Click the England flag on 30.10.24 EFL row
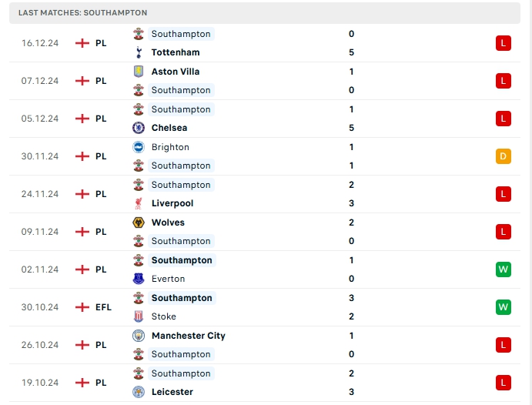The height and width of the screenshot is (405, 532). point(82,307)
